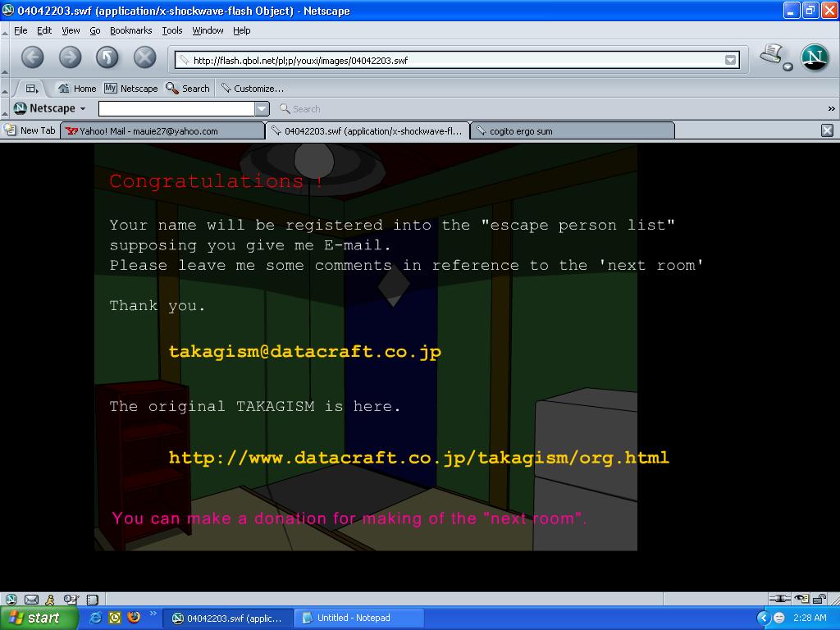The width and height of the screenshot is (840, 630).
Task: Click the popup/cookie eye status icon
Action: (801, 598)
